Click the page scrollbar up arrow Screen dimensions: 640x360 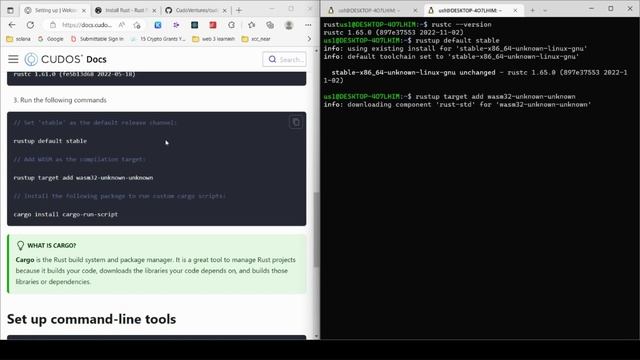pos(316,51)
